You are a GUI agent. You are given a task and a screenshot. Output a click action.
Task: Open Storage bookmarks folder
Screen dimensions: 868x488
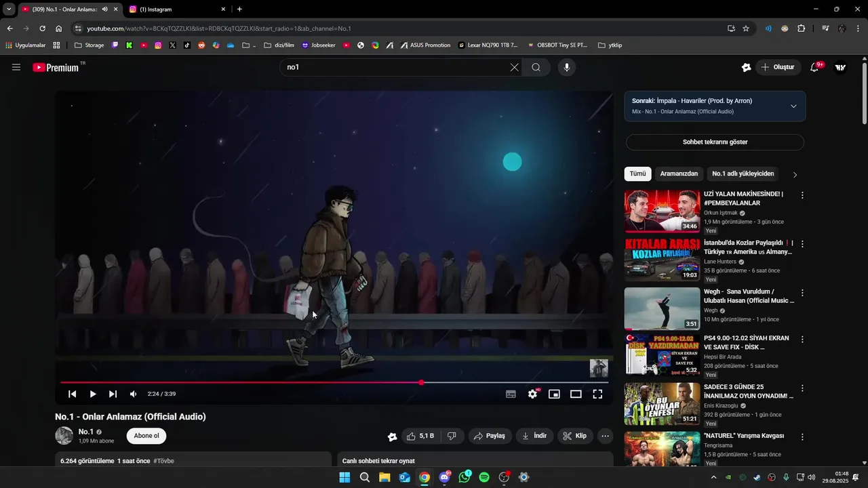point(89,45)
